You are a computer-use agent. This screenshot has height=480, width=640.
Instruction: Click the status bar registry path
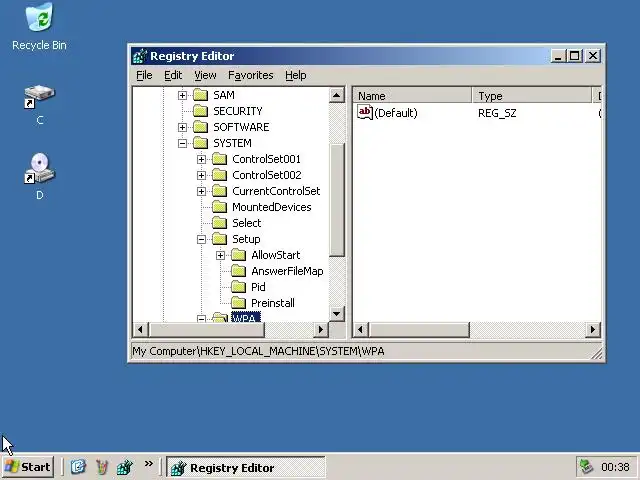point(258,351)
